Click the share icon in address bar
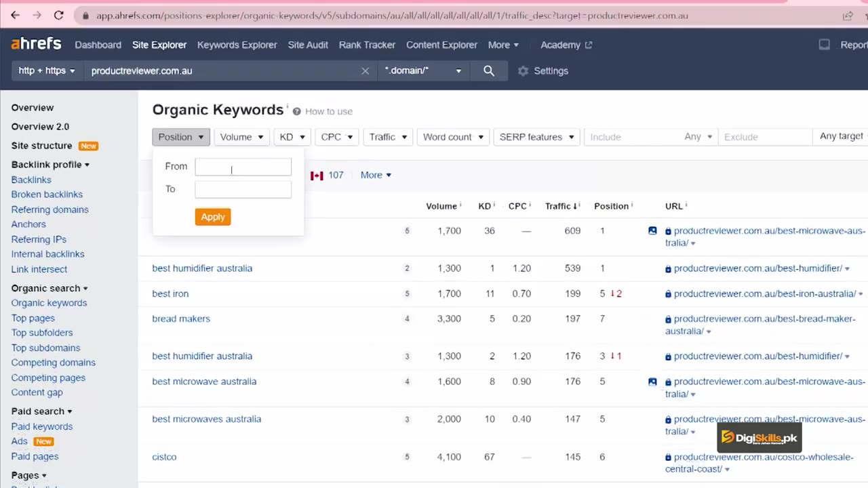 [848, 16]
